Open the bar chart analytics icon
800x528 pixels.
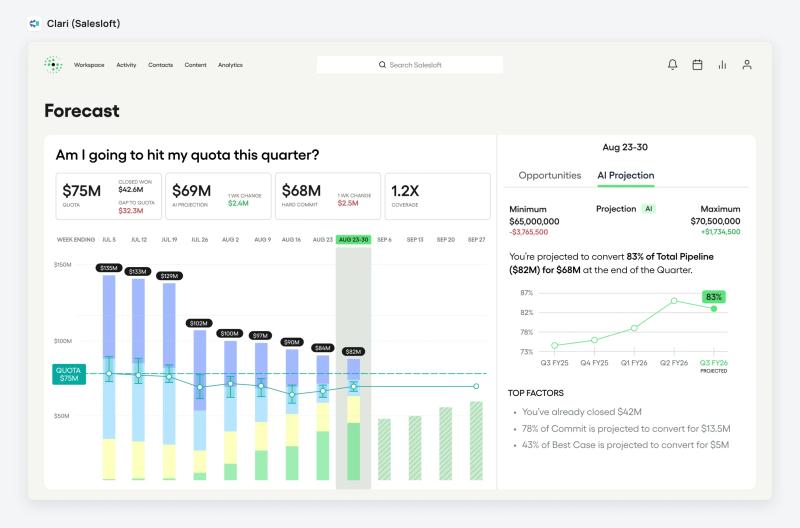click(722, 65)
